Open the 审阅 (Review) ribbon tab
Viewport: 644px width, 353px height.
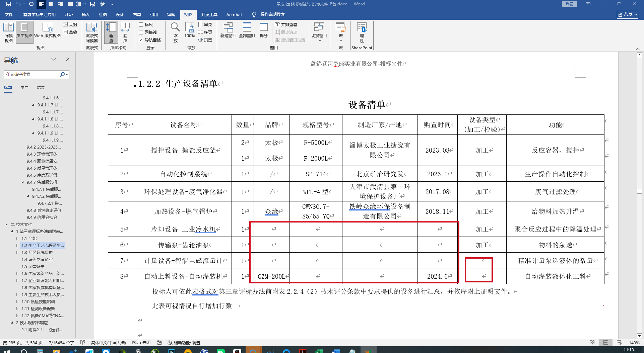pos(171,14)
